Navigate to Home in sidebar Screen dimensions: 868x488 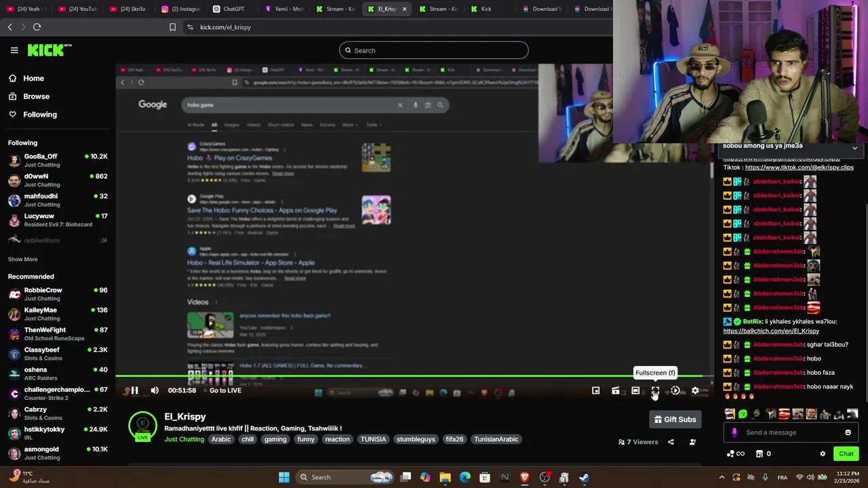pyautogui.click(x=26, y=78)
